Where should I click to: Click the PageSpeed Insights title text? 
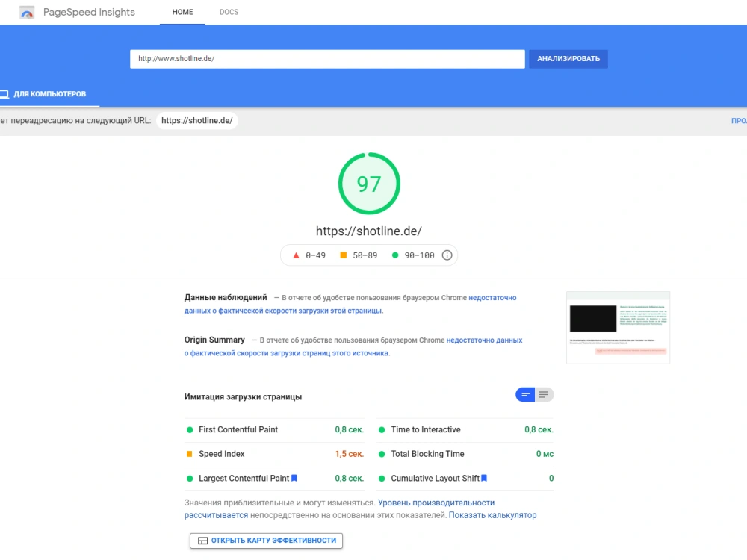[89, 13]
